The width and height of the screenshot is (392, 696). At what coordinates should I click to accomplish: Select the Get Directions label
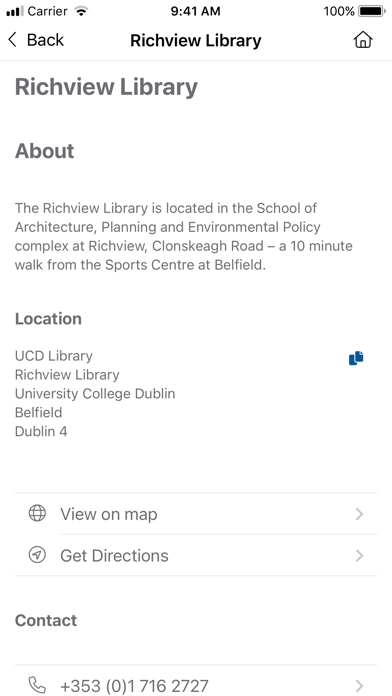point(114,555)
